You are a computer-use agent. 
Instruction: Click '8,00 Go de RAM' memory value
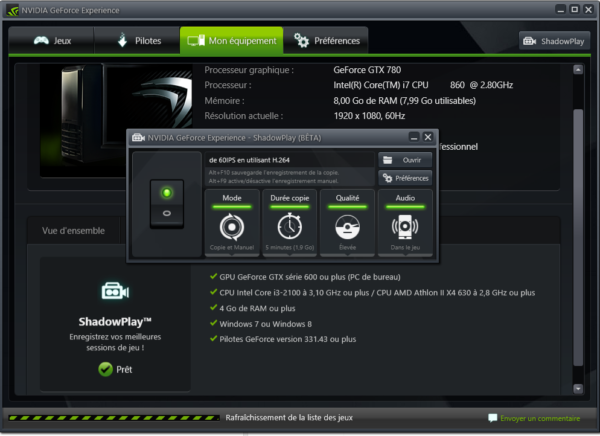(x=365, y=101)
